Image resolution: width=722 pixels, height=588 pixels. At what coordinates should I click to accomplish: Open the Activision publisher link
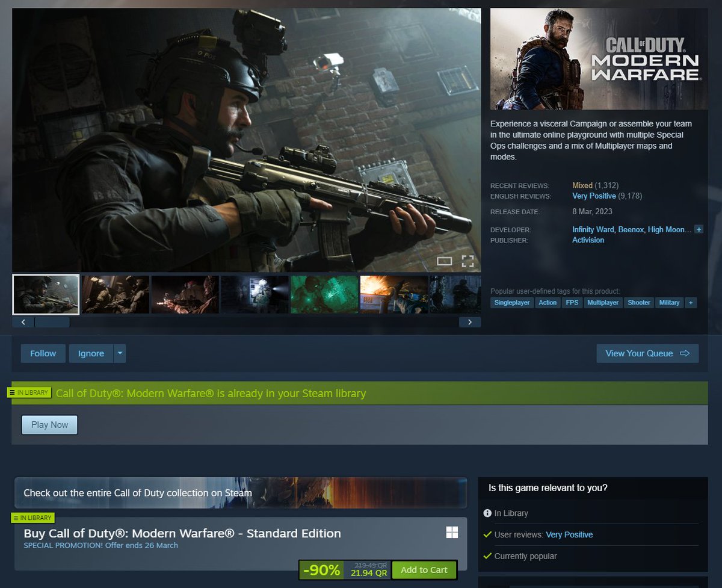click(x=588, y=240)
